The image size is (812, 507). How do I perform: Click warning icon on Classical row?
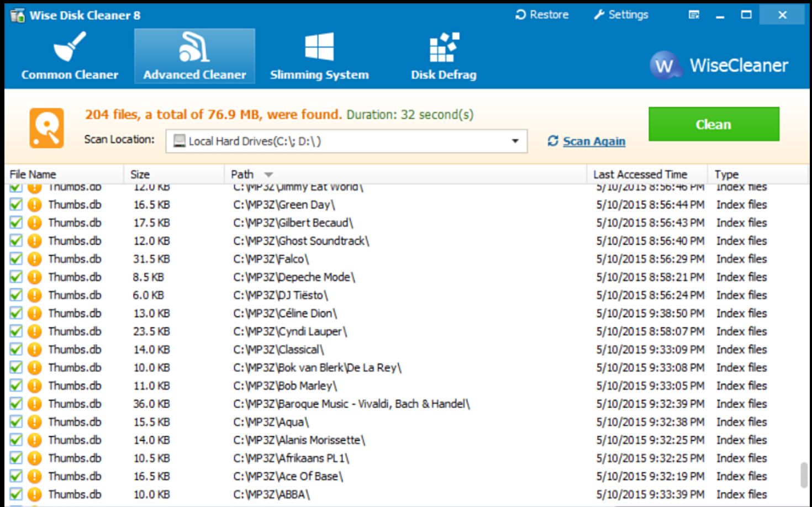coord(35,350)
